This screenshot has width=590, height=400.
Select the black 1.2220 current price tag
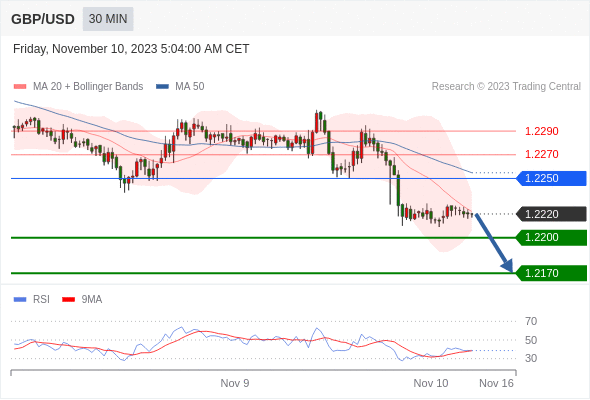pos(551,214)
